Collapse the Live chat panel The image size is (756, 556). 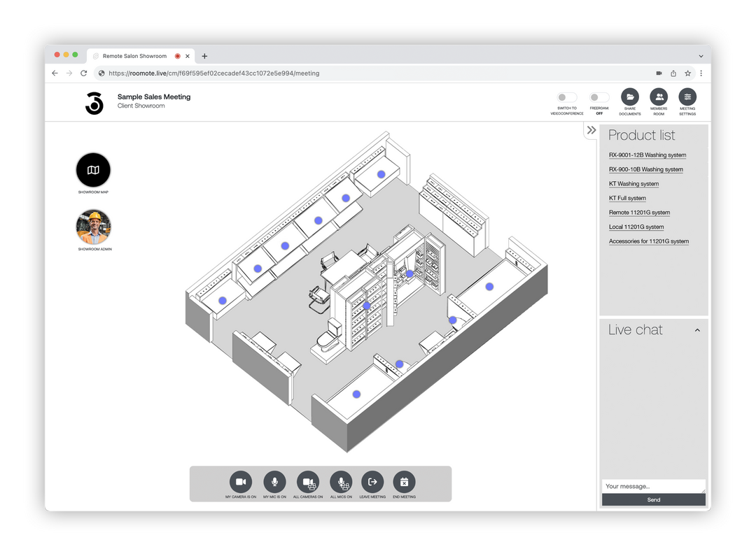[x=697, y=329]
